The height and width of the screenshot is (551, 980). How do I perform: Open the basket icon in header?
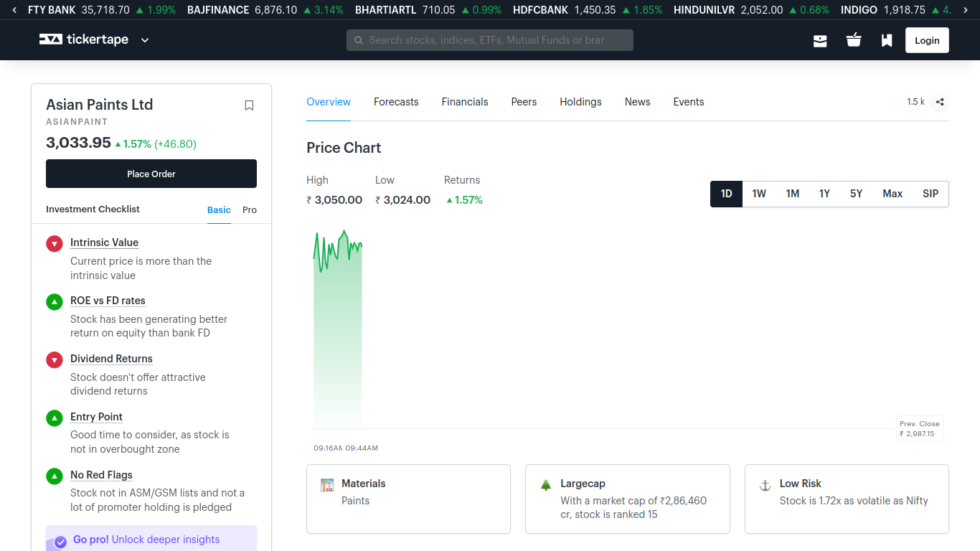point(854,40)
